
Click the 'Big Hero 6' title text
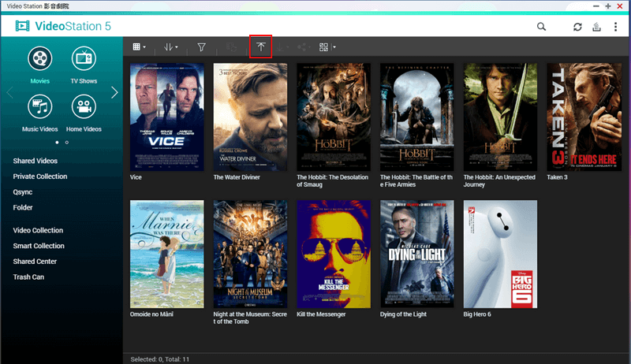[477, 314]
